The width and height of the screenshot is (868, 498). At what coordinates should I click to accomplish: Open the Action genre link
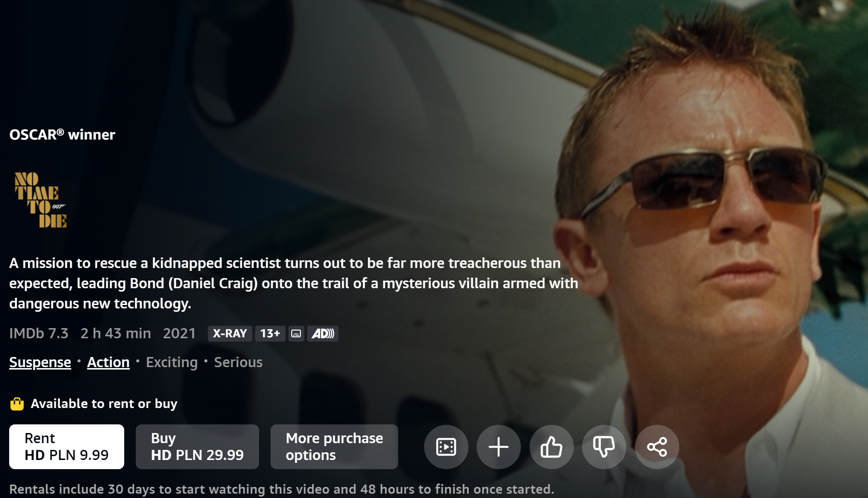point(108,362)
